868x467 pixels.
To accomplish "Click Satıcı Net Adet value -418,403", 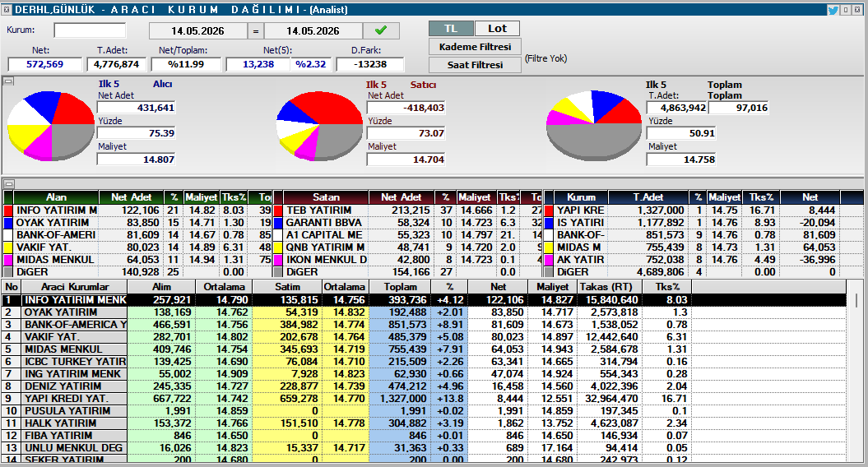I will pyautogui.click(x=406, y=108).
